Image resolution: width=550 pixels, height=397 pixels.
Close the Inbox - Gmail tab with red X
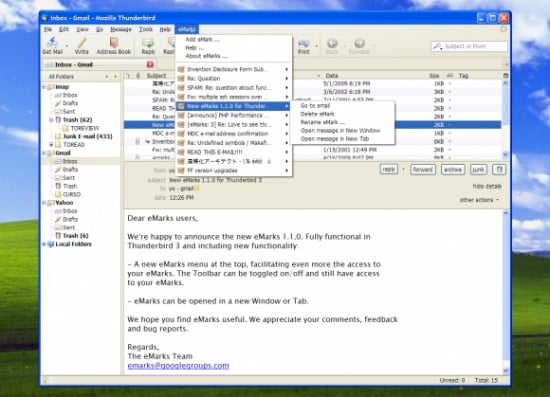coord(150,64)
